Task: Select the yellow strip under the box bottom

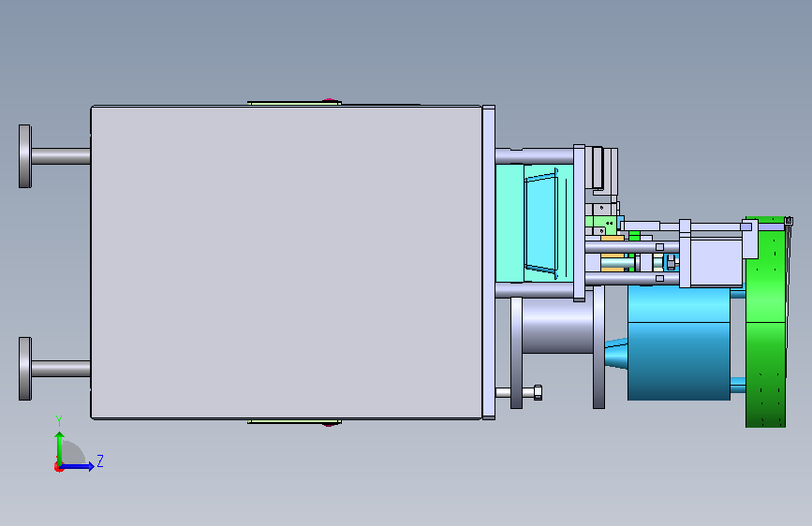Action: pyautogui.click(x=294, y=421)
